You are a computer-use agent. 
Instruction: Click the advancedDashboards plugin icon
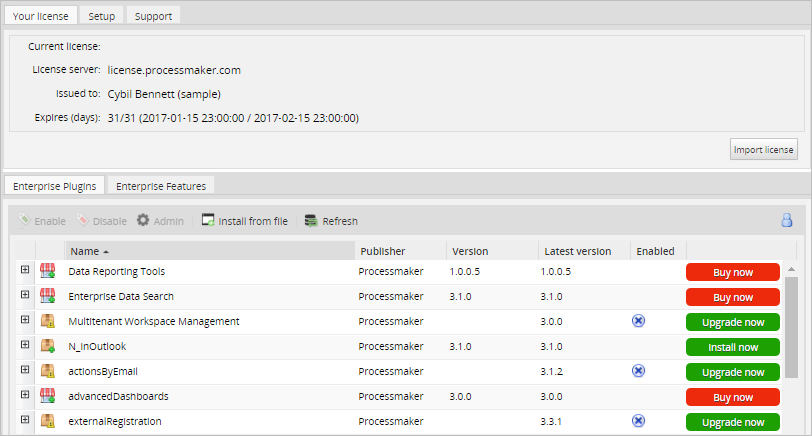(47, 396)
